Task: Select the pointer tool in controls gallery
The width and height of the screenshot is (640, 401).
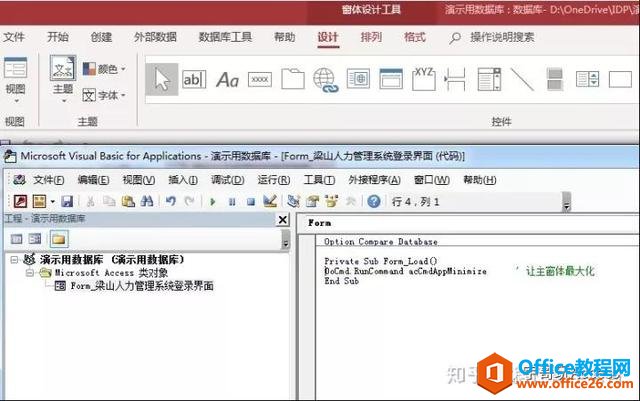Action: tap(162, 79)
